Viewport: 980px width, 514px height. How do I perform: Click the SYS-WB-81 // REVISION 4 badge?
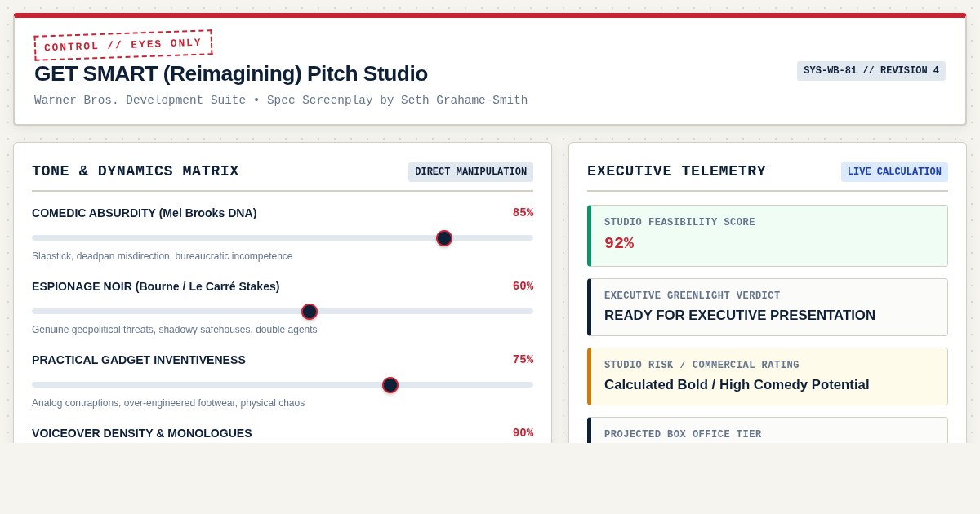pyautogui.click(x=871, y=71)
